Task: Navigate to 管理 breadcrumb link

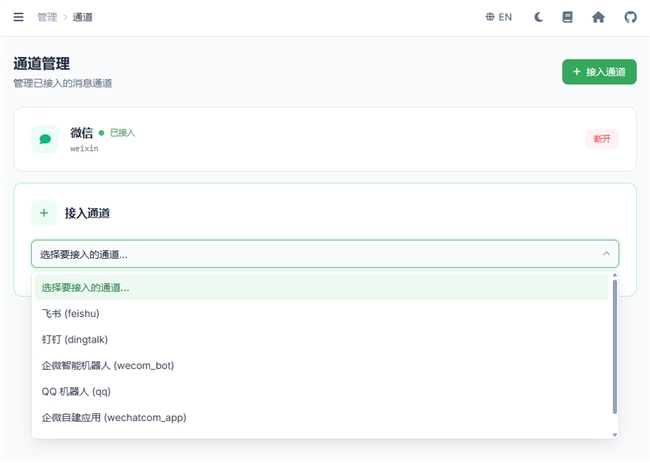Action: pyautogui.click(x=47, y=17)
